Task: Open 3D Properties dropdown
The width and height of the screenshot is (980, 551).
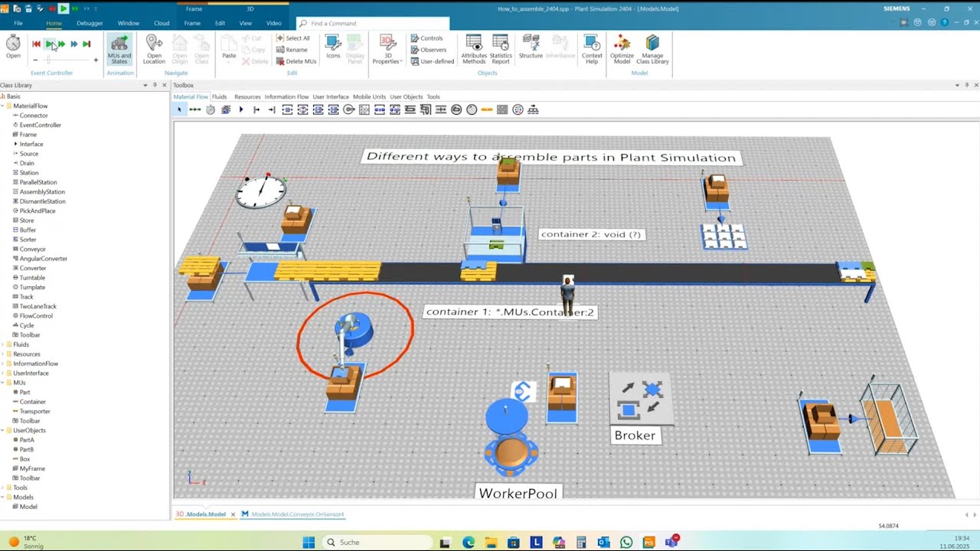Action: pos(387,50)
